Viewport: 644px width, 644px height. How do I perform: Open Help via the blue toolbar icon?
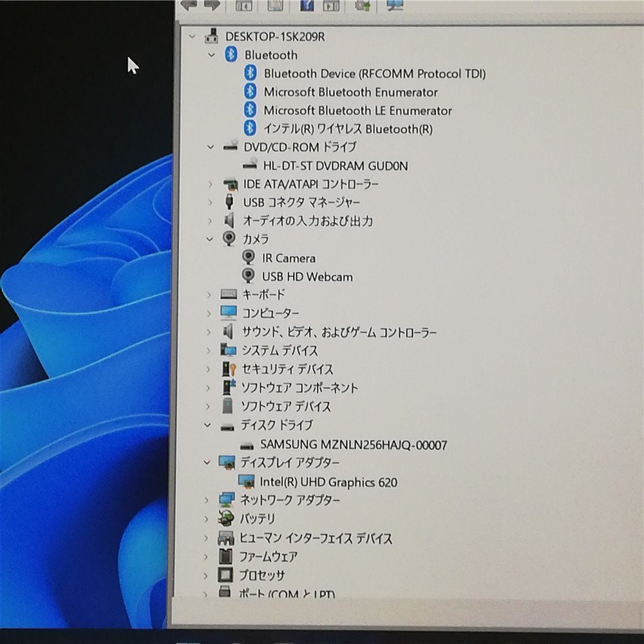(307, 5)
